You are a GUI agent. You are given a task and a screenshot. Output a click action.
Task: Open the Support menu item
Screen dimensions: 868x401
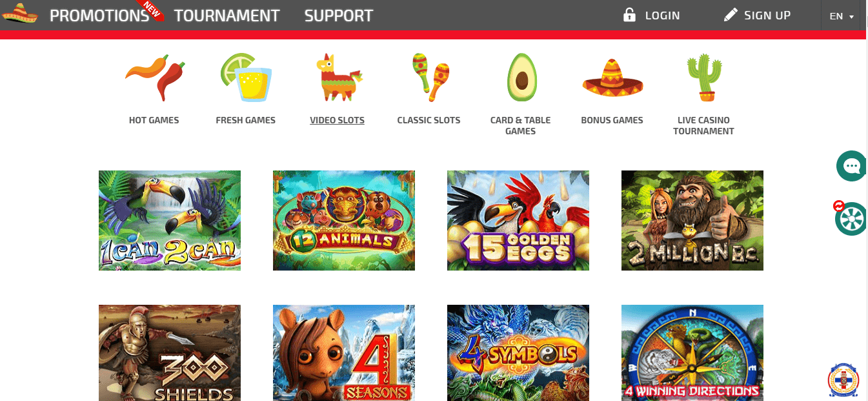pos(339,15)
